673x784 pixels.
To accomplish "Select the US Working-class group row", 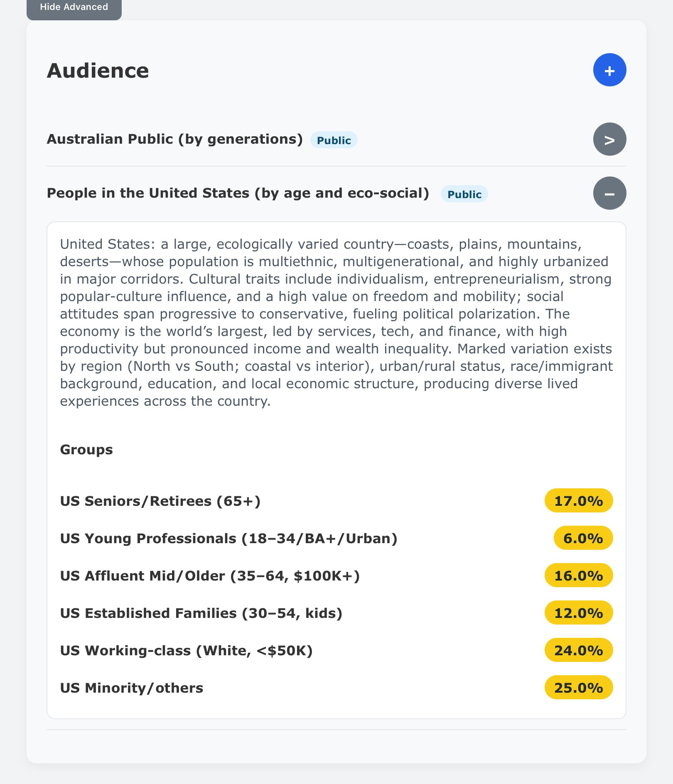I will [186, 651].
